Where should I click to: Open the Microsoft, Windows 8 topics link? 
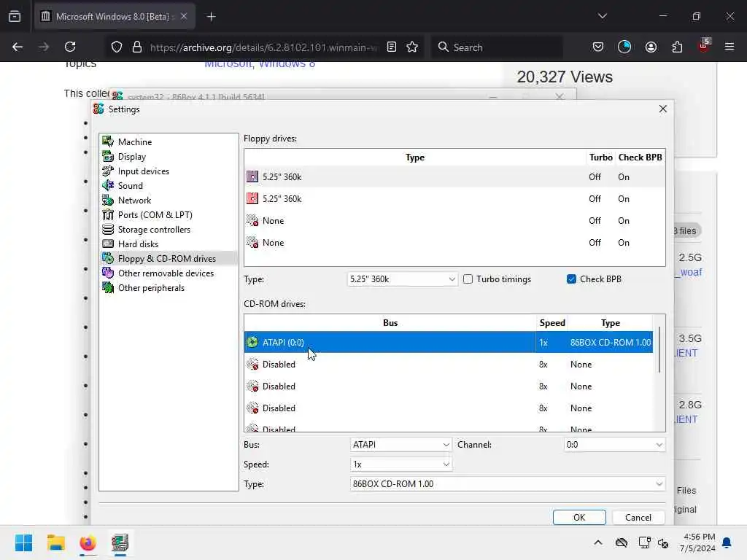[x=260, y=64]
